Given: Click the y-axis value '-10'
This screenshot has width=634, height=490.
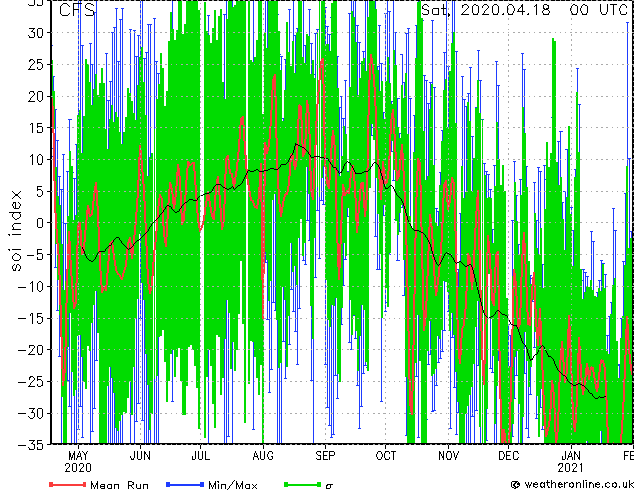Looking at the screenshot, I should pos(31,287).
